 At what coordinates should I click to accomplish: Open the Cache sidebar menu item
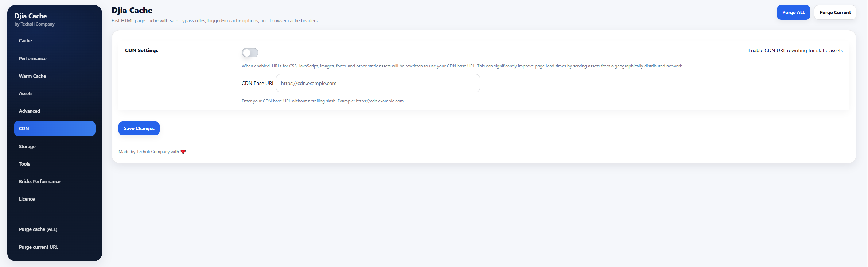click(26, 40)
